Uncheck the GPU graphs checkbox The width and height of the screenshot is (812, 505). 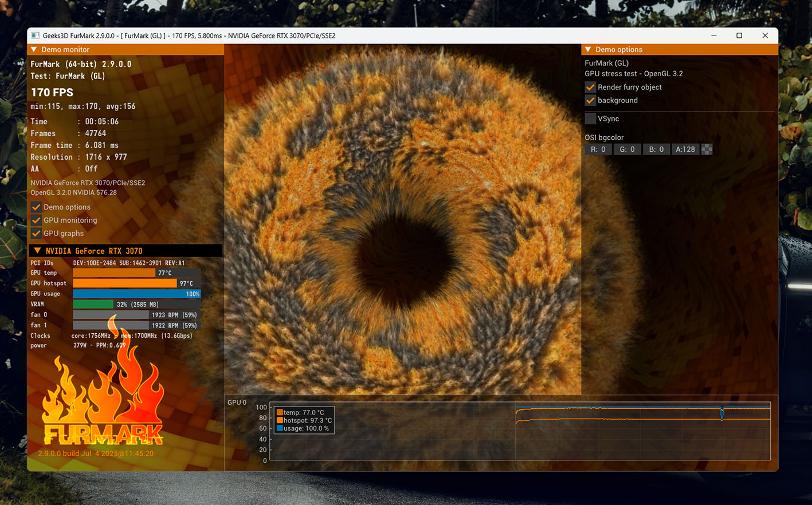click(x=36, y=234)
